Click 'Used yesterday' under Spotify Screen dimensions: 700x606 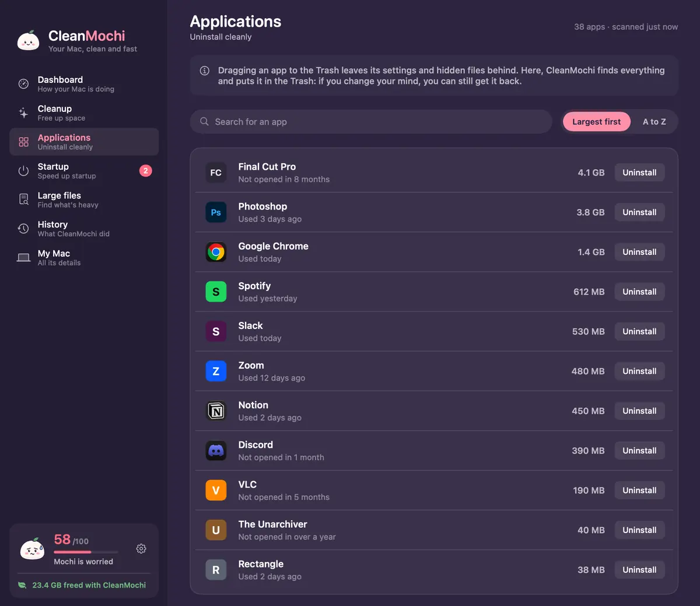pos(268,299)
